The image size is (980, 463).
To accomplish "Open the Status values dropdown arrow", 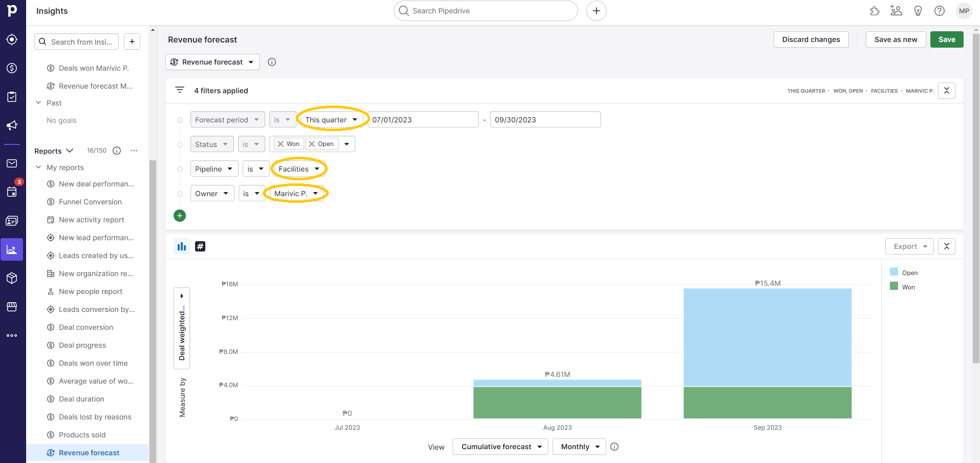I will 347,144.
